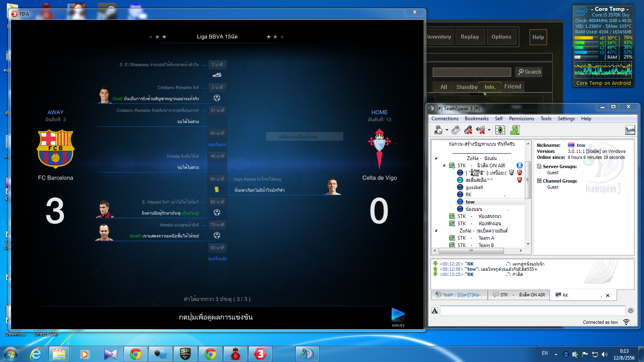Open TeamSpeak contacts manager icon

tap(515, 130)
